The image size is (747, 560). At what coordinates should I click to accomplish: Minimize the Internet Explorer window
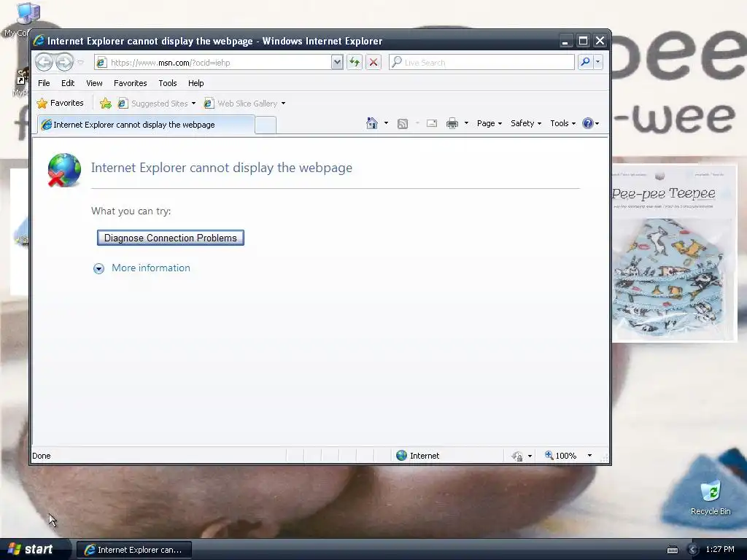coord(565,41)
